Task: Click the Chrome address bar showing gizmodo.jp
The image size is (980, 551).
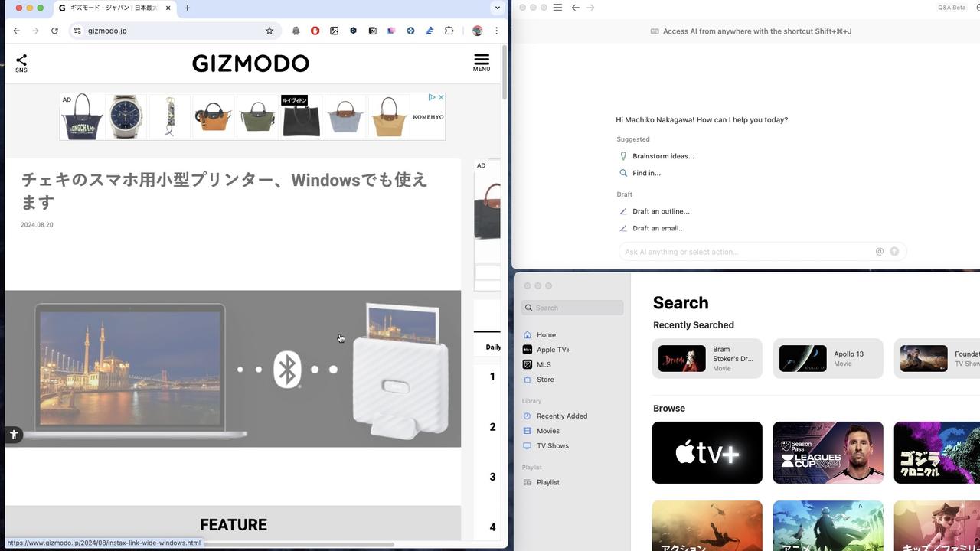Action: 173,31
